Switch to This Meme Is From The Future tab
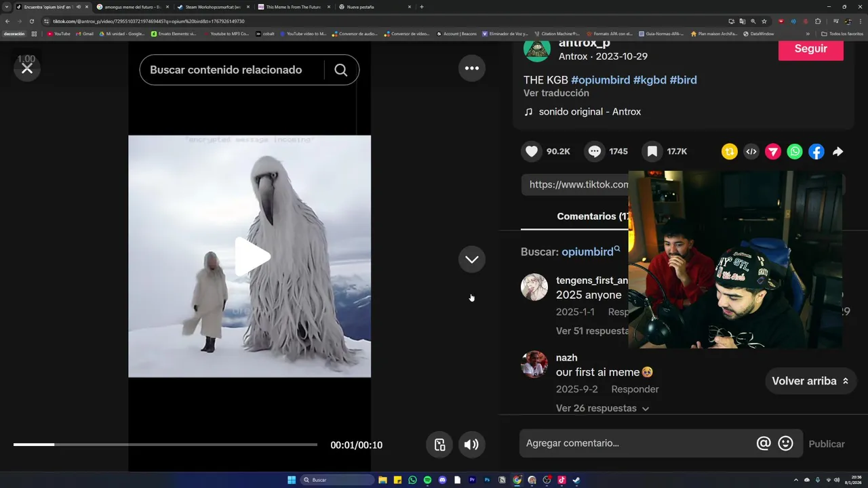Screen dimensions: 868x488 point(294,7)
